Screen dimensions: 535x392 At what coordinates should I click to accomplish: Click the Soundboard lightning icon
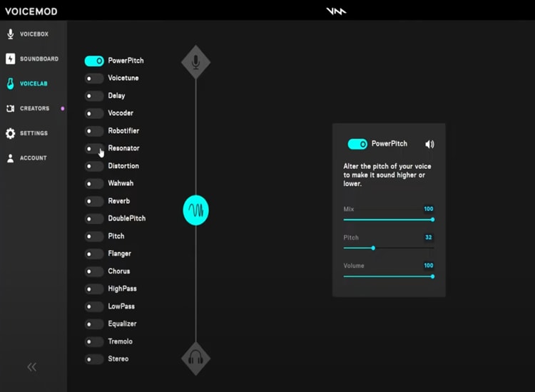click(10, 58)
